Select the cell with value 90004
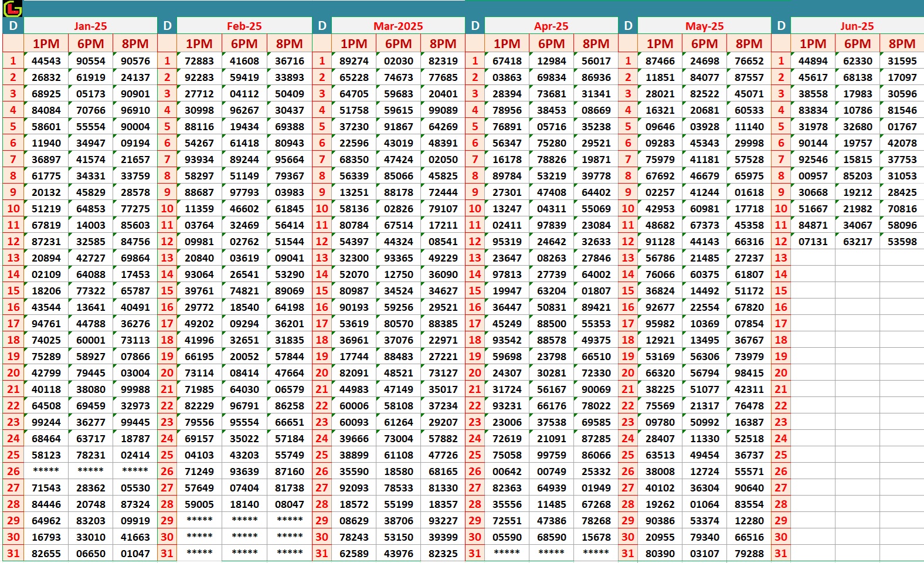 click(x=135, y=127)
